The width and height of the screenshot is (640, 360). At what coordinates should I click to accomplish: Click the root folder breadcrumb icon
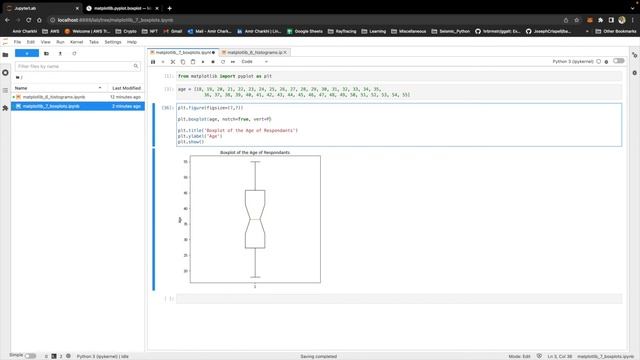point(18,77)
